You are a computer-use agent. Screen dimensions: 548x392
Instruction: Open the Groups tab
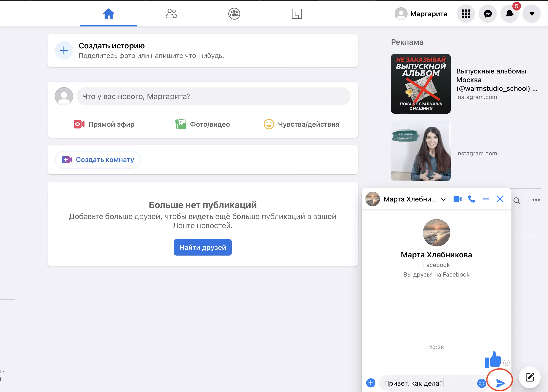coord(234,14)
